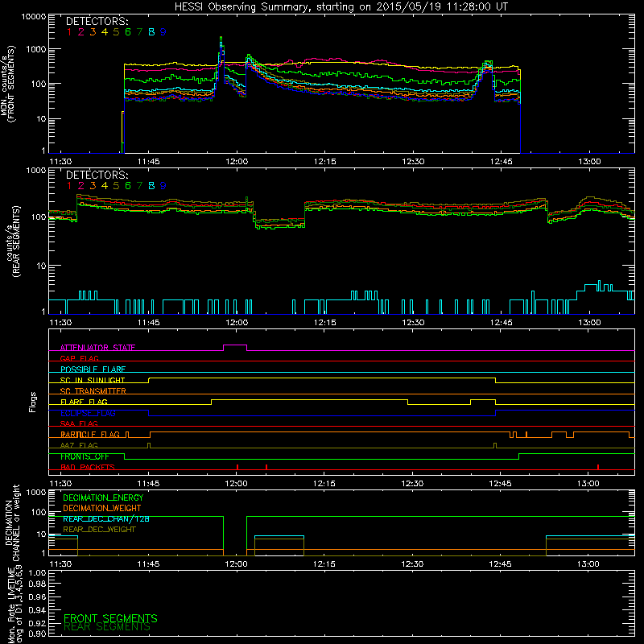Viewport: 644px width, 644px height.
Task: Click yellow detector 4 in front segments legend
Action: pyautogui.click(x=105, y=32)
